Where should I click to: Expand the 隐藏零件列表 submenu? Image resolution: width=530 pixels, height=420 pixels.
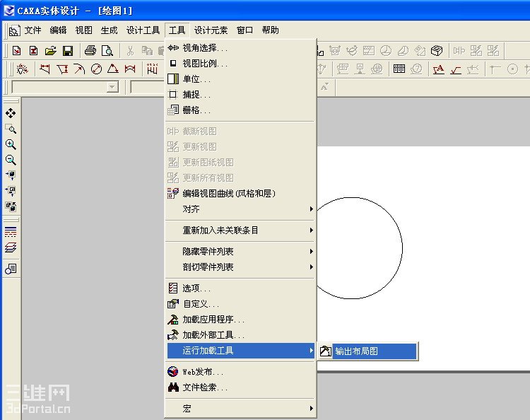click(241, 252)
